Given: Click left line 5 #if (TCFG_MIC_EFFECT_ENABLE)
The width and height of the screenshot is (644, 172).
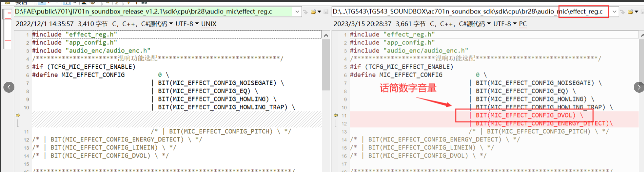Looking at the screenshot, I should click(84, 67).
